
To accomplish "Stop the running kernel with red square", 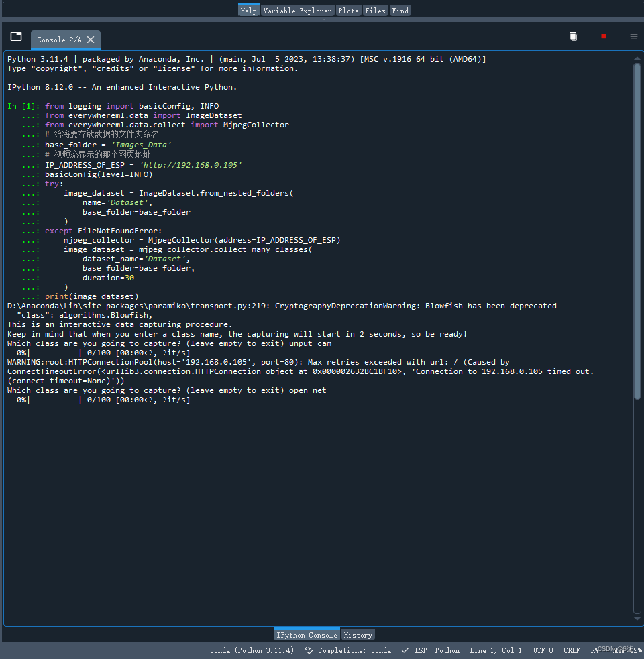I will [x=604, y=36].
